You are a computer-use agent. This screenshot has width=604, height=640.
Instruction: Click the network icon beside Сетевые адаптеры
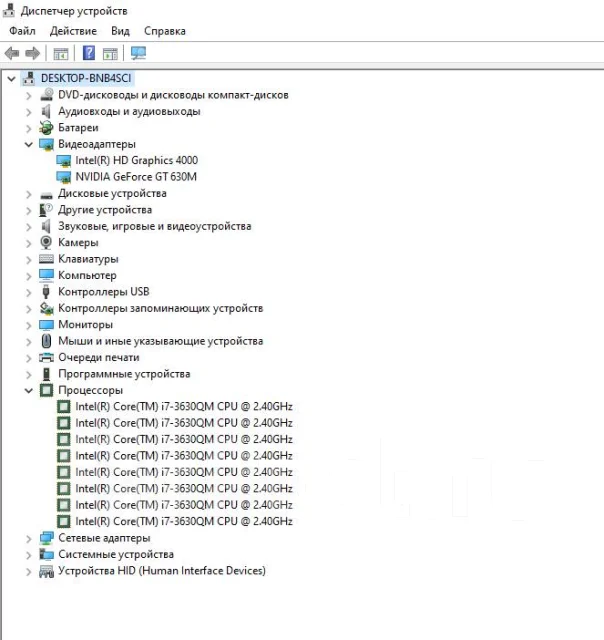click(46, 538)
